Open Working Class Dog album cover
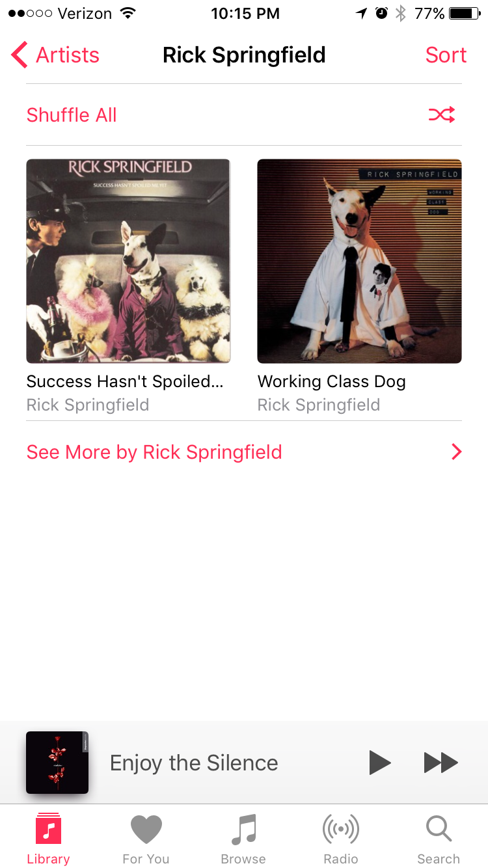The width and height of the screenshot is (488, 868). point(359,261)
